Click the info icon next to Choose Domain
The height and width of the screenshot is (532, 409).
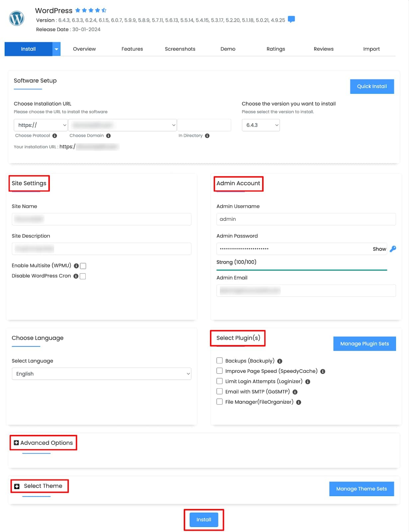[x=109, y=136]
